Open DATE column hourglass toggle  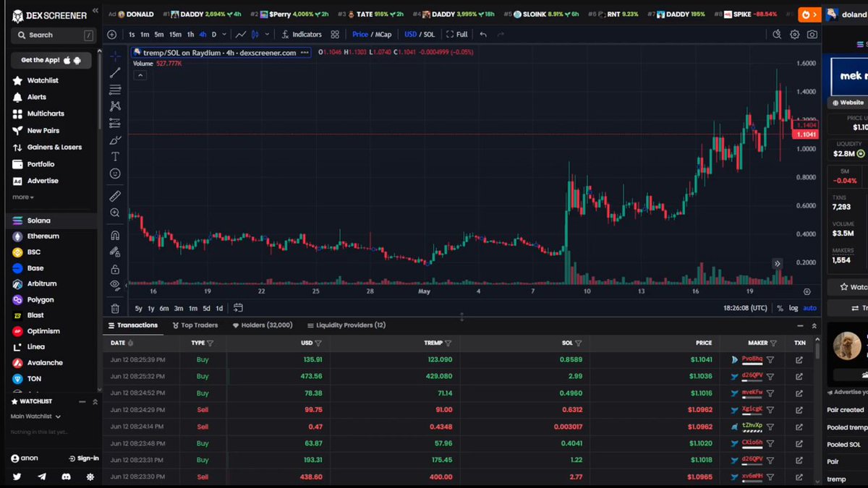(x=132, y=343)
